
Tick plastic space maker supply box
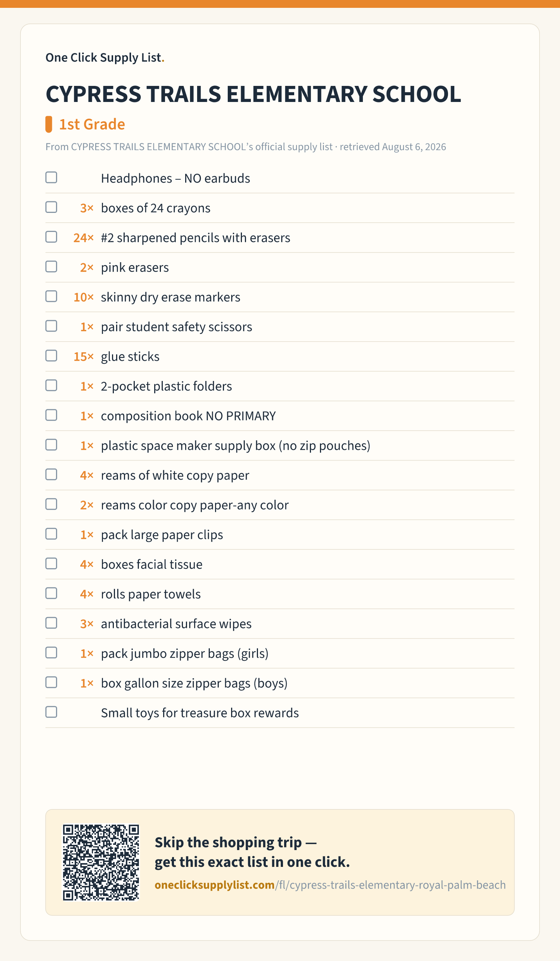pos(51,445)
